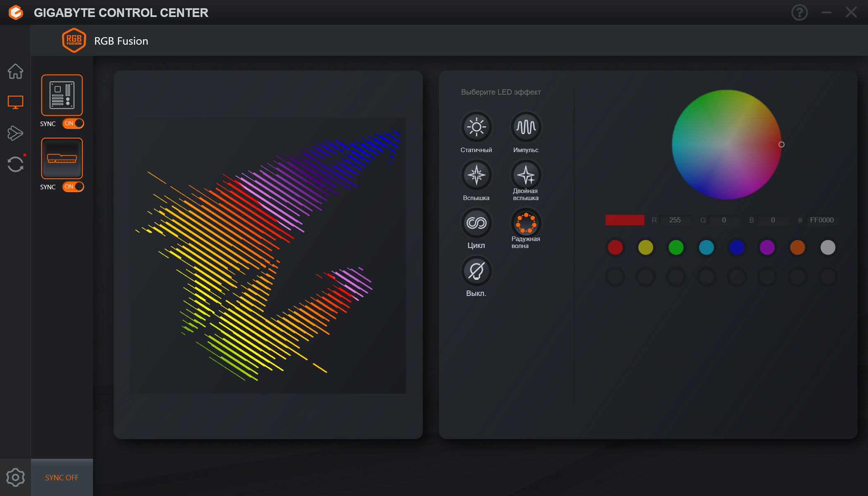The width and height of the screenshot is (868, 496).
Task: Open settings gear icon
Action: click(15, 477)
